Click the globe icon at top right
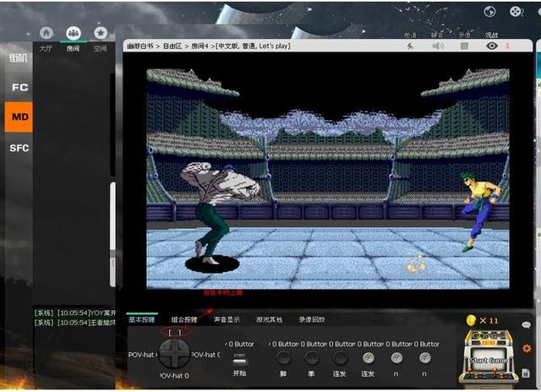This screenshot has height=392, width=541. click(x=490, y=12)
